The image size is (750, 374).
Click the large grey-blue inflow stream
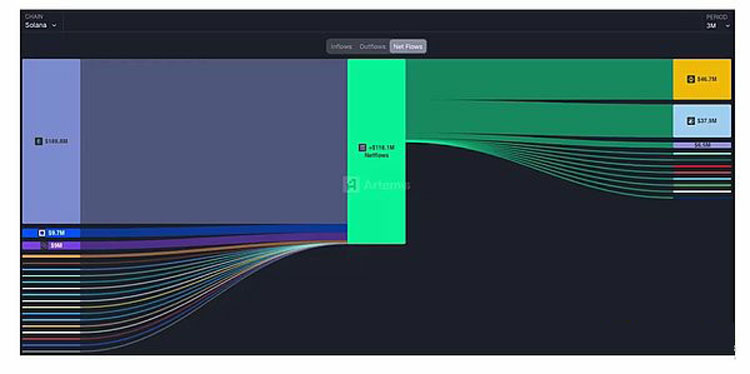(214, 141)
